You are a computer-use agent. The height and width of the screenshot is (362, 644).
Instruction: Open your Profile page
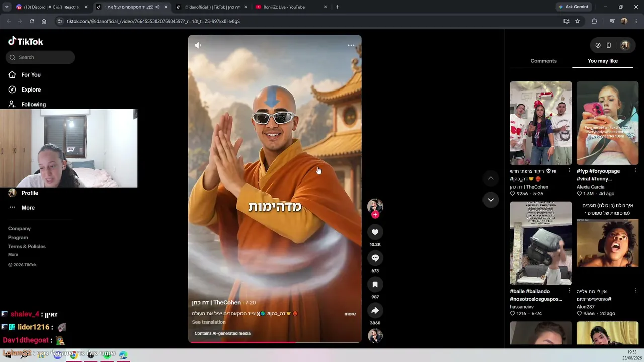[x=23, y=193]
